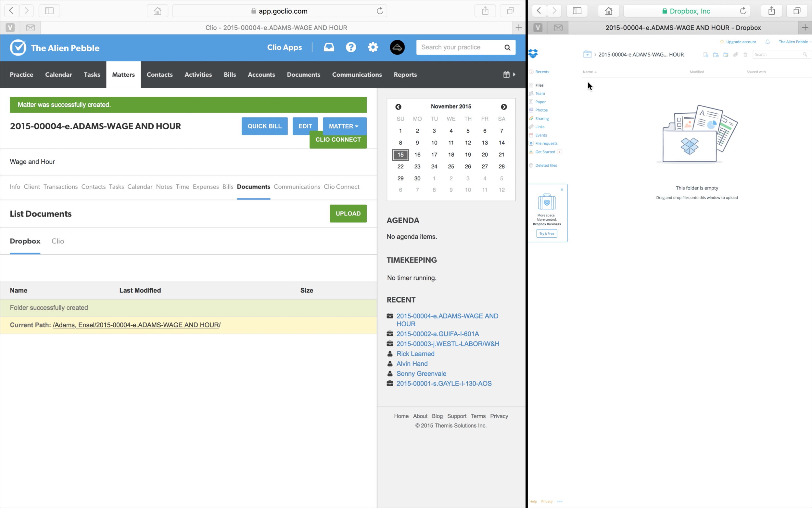Click the upload file icon in Dropbox toolbar
812x508 pixels.
705,55
